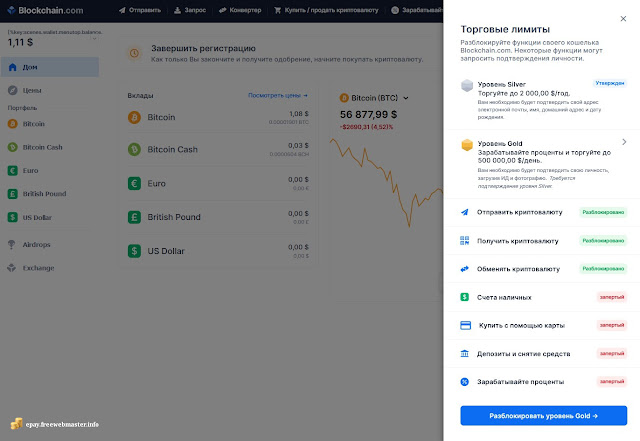
Task: Click the Торговые лимиты title
Action: point(505,29)
